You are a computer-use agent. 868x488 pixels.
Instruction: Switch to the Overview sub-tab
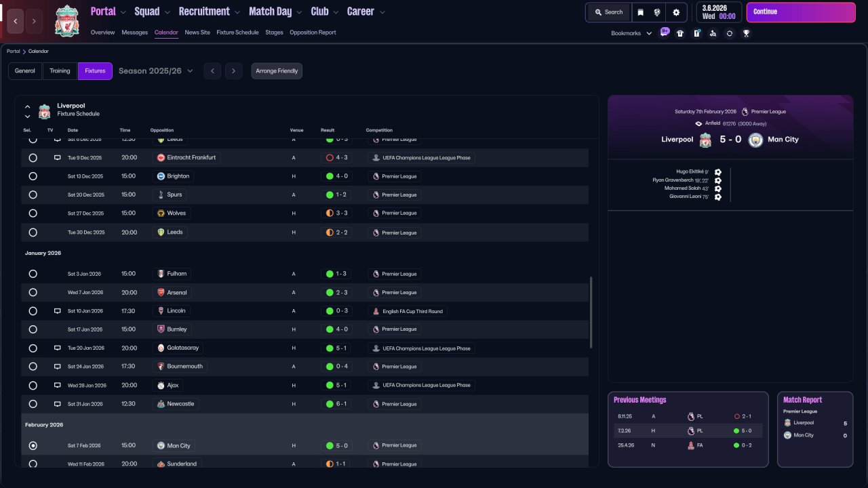102,33
